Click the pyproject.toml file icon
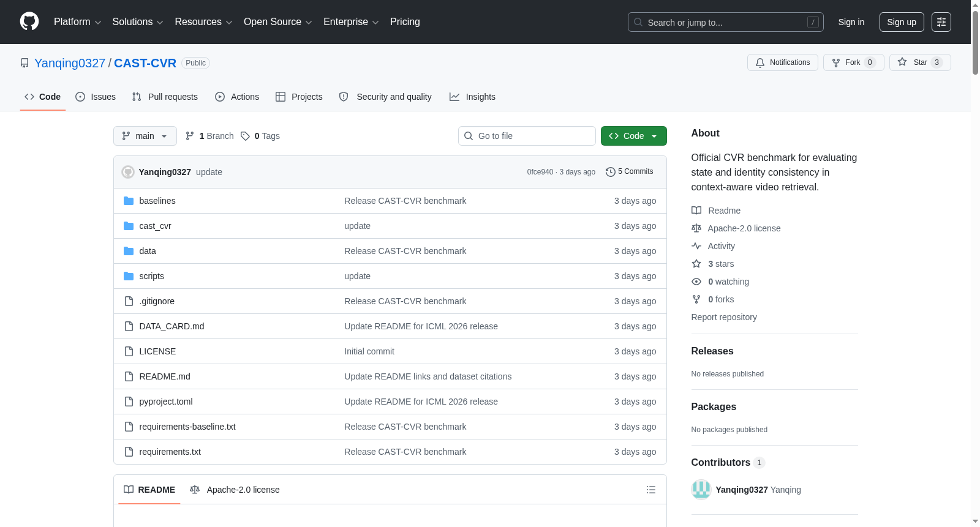Viewport: 980px width, 527px height. pos(129,402)
